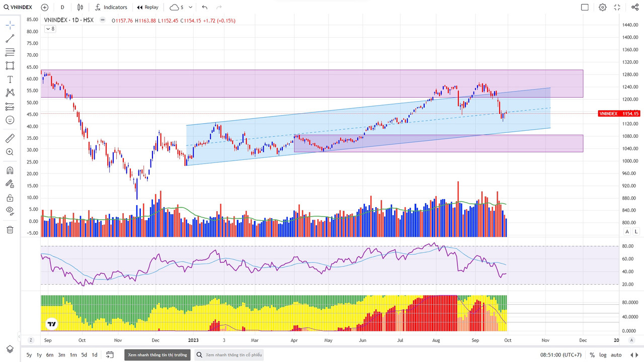Select the 5y date range
Screen dimensions: 644x362
pos(29,355)
